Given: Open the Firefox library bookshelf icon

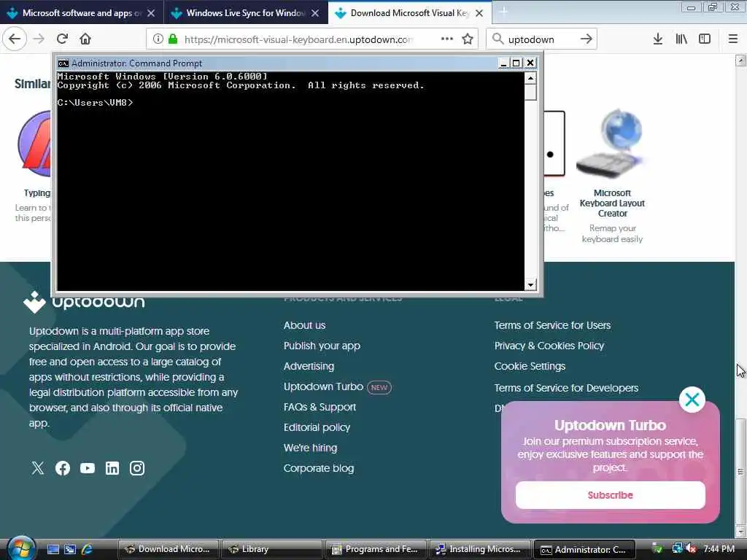Looking at the screenshot, I should click(x=681, y=39).
